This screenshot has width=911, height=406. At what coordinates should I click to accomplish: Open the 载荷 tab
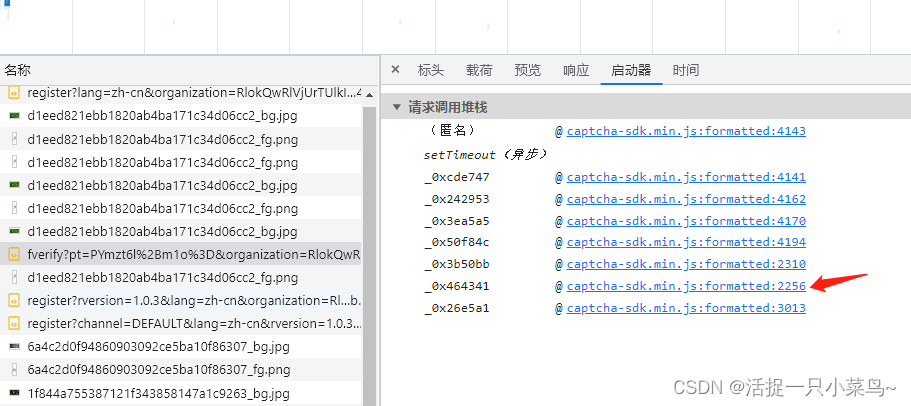(479, 70)
